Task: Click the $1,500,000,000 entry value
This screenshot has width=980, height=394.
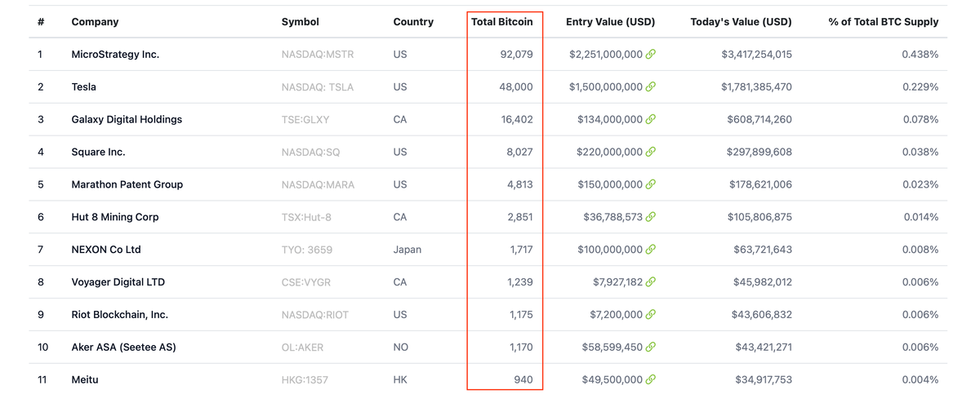Action: point(606,86)
